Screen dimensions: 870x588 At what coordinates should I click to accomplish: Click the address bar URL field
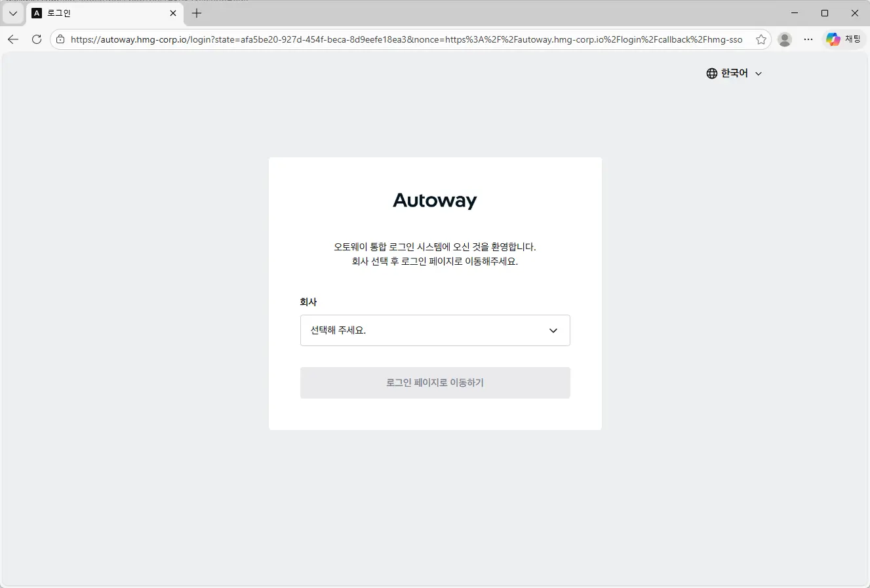pos(406,39)
